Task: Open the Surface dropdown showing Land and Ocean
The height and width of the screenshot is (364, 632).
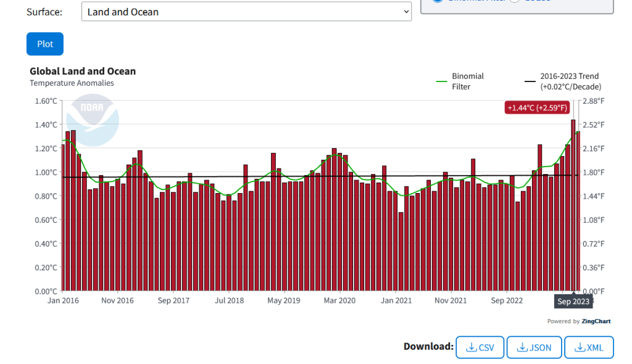Action: tap(246, 12)
